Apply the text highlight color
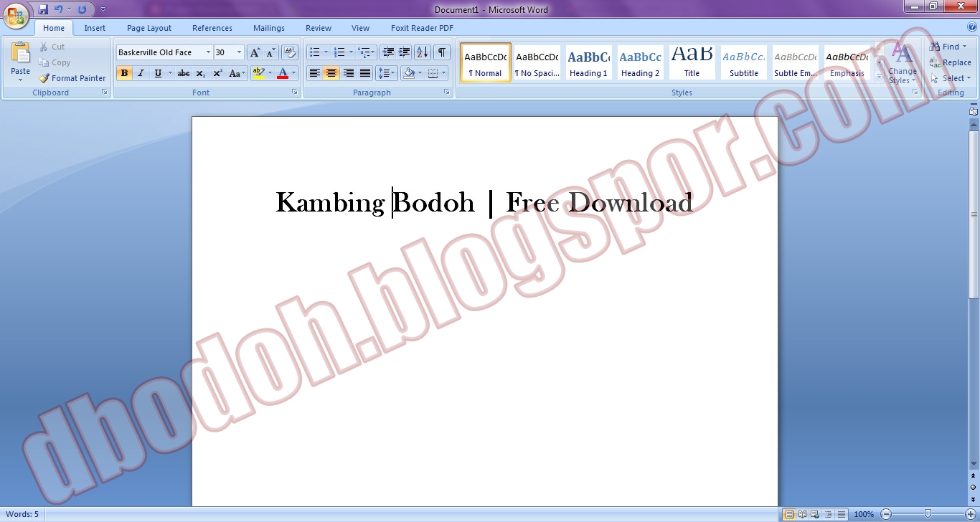 click(x=259, y=73)
